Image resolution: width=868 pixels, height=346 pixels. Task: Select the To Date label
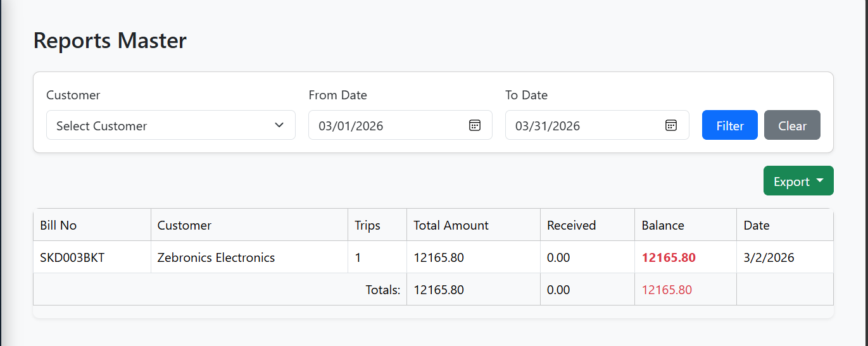526,95
